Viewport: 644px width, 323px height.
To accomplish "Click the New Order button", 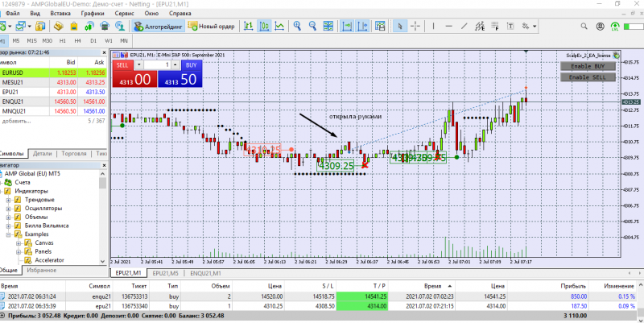I will pyautogui.click(x=212, y=27).
